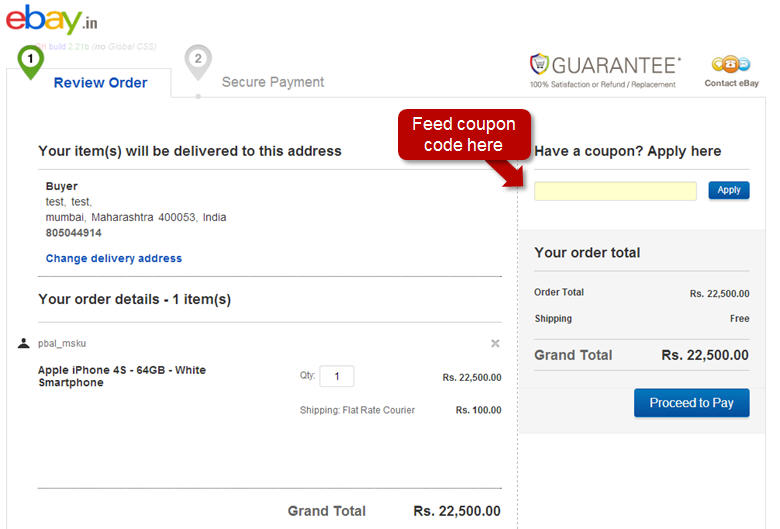Click the Apple iPhone 4S item title

[x=122, y=376]
